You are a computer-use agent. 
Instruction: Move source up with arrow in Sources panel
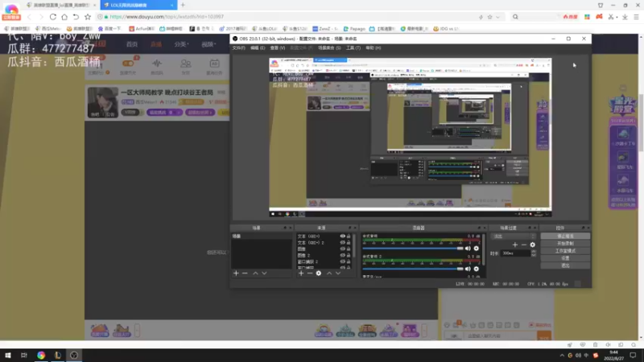tap(329, 274)
